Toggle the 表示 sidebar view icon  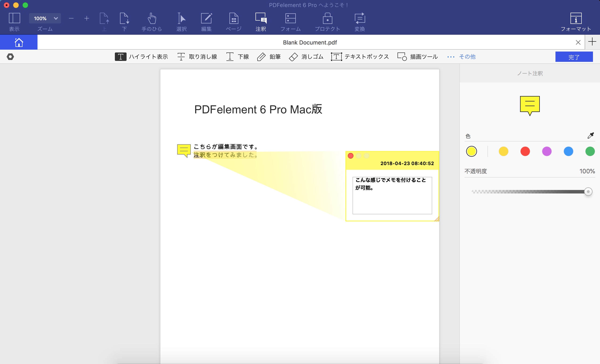coord(14,18)
